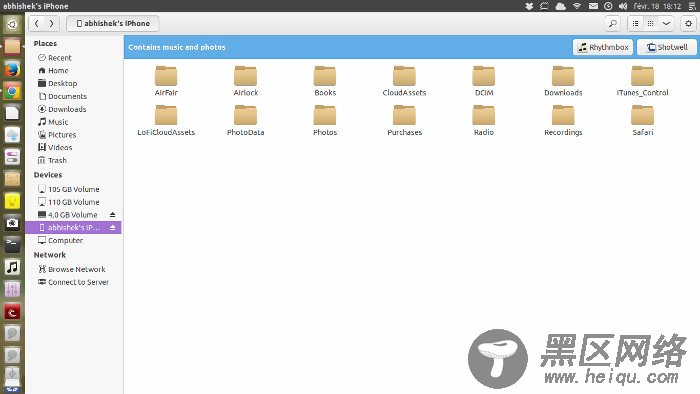Select the Purchases folder
Viewport: 700px width, 394px height.
point(404,120)
